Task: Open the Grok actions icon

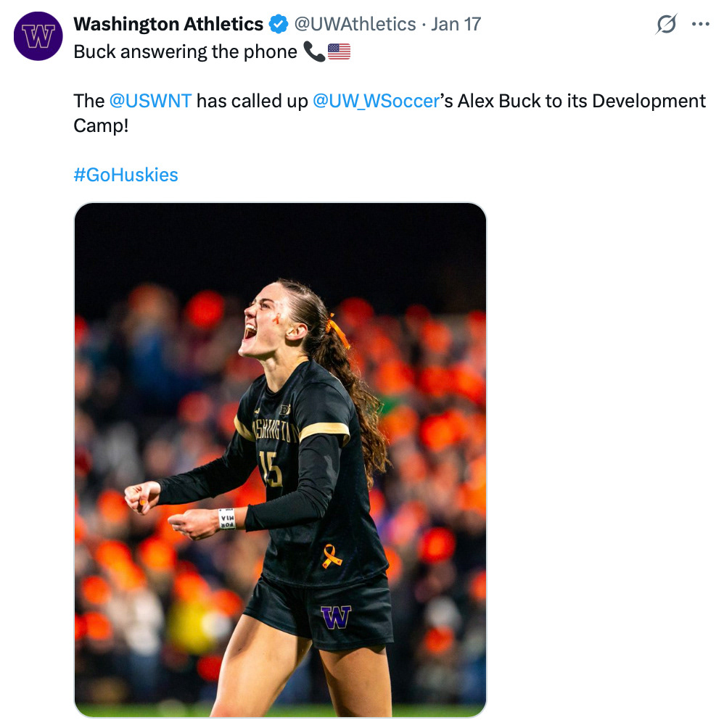Action: [665, 25]
